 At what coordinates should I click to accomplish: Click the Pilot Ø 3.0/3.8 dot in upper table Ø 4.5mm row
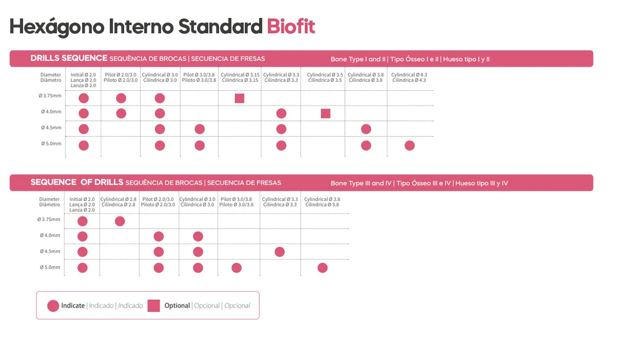pos(200,129)
